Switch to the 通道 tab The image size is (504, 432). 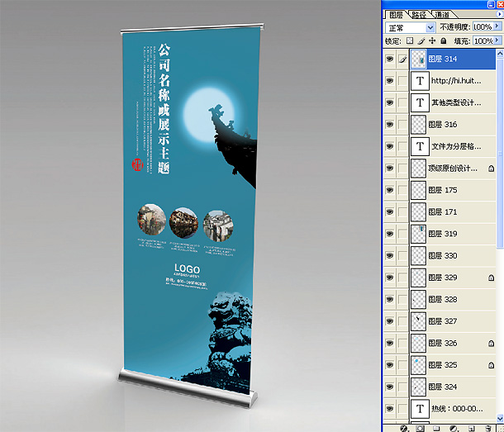(443, 15)
